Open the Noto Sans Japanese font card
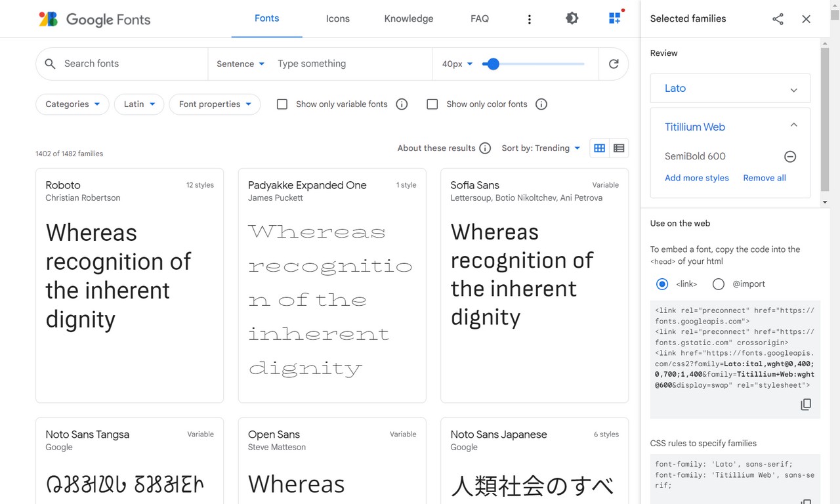Image resolution: width=840 pixels, height=504 pixels. [535, 461]
